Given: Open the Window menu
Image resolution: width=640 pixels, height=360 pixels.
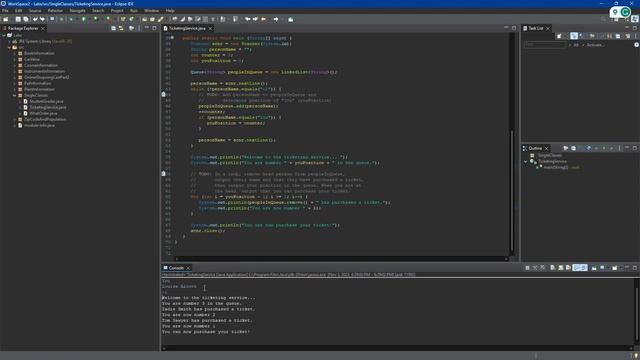Looking at the screenshot, I should [x=151, y=11].
